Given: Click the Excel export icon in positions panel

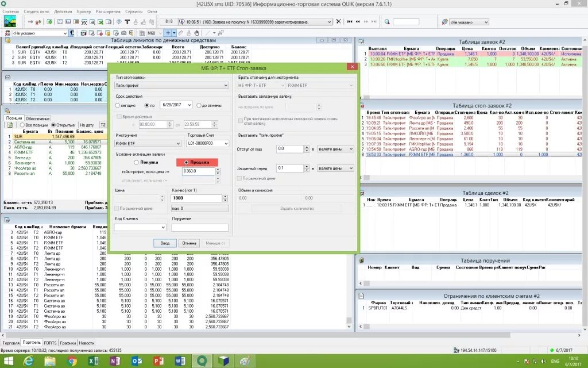Looking at the screenshot, I should (x=10, y=125).
